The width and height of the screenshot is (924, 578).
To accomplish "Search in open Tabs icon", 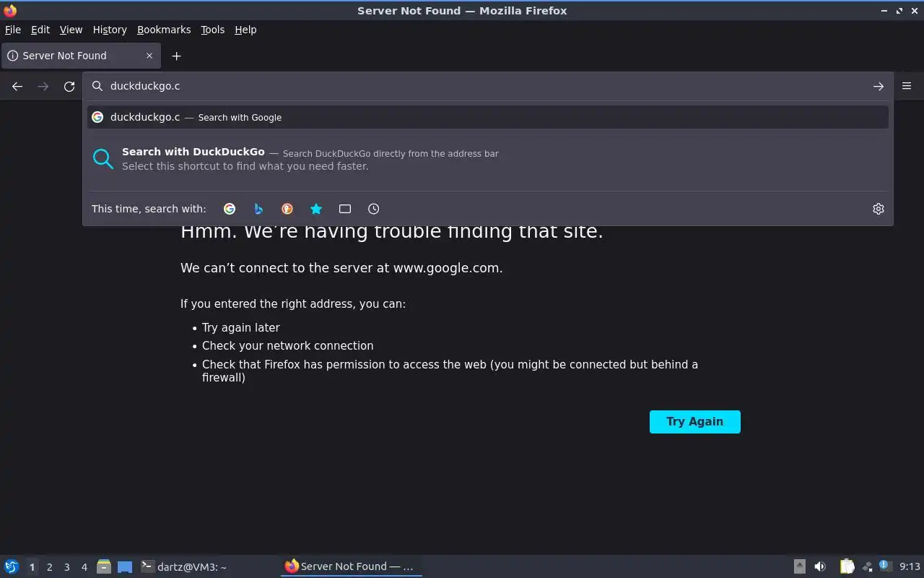I will click(345, 209).
